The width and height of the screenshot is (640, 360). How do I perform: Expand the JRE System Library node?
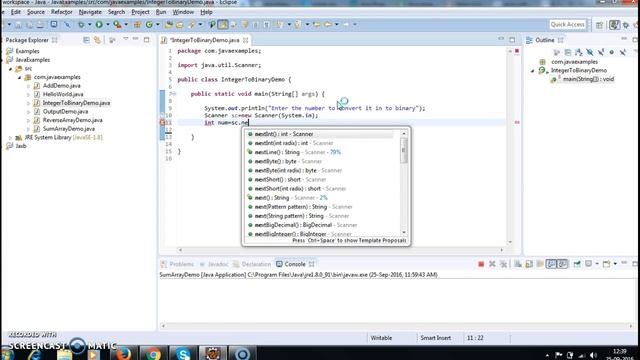pyautogui.click(x=11, y=138)
